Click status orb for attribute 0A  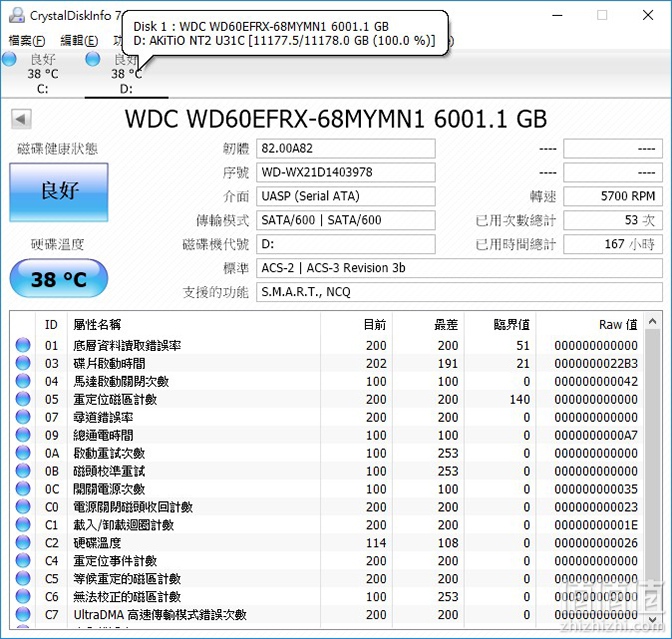(x=23, y=453)
